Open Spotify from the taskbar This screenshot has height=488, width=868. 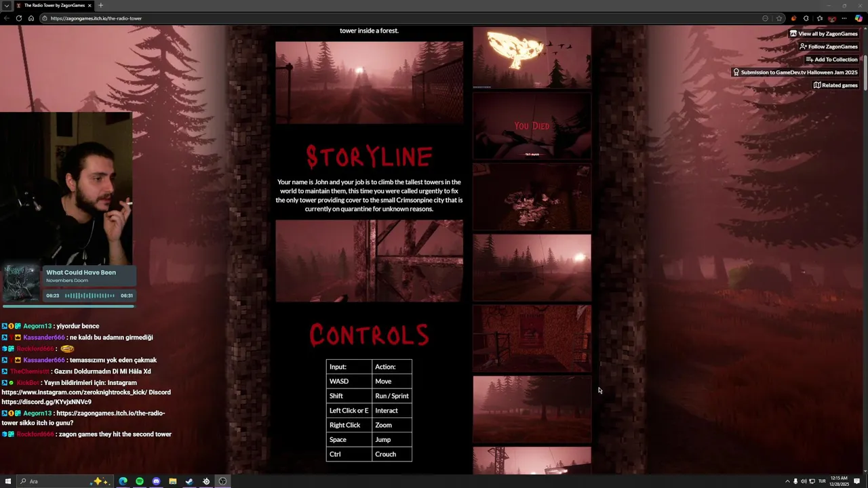[x=140, y=481]
